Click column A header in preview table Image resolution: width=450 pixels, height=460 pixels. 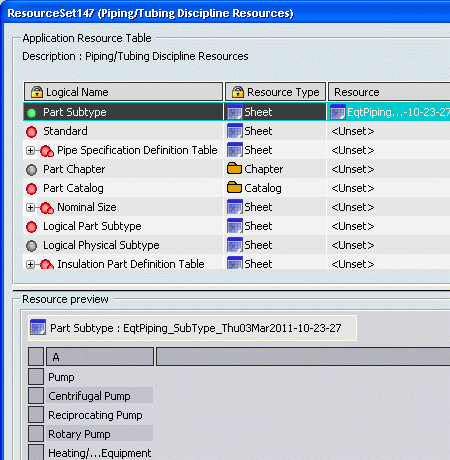point(100,357)
